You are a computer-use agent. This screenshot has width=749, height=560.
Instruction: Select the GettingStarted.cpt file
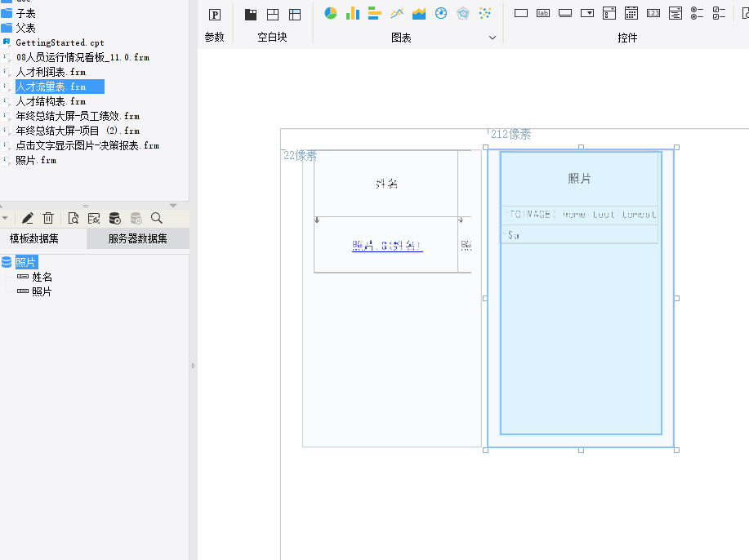[x=60, y=42]
